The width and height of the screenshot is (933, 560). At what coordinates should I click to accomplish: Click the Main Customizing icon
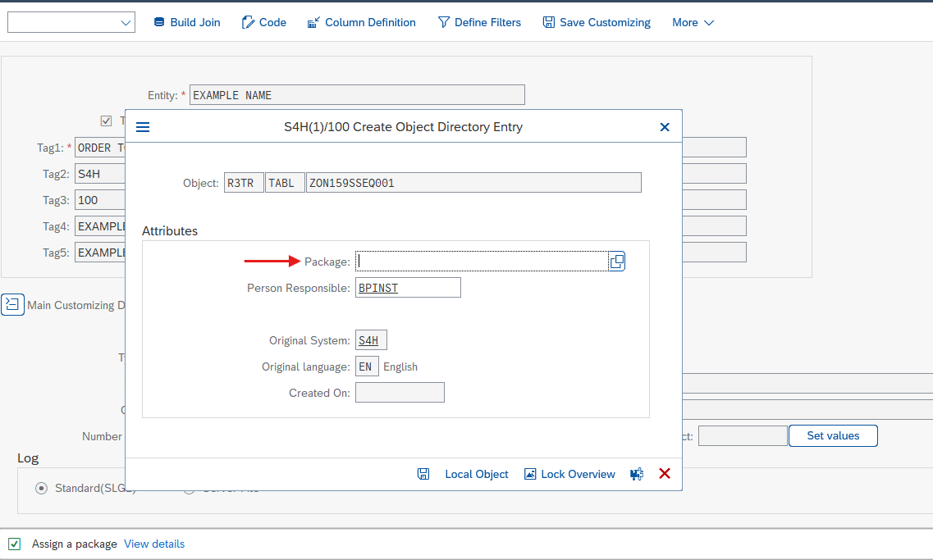click(12, 304)
